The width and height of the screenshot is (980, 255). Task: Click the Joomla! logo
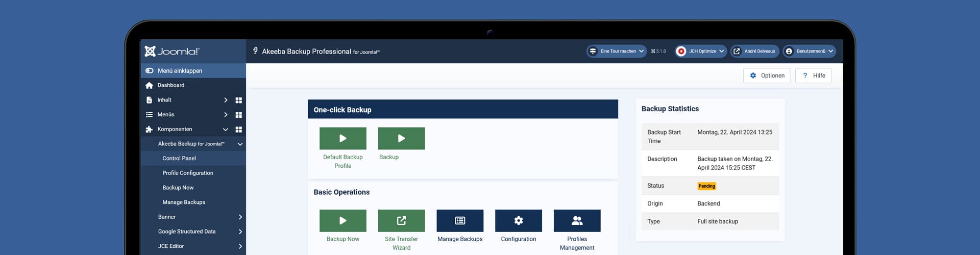coord(172,51)
